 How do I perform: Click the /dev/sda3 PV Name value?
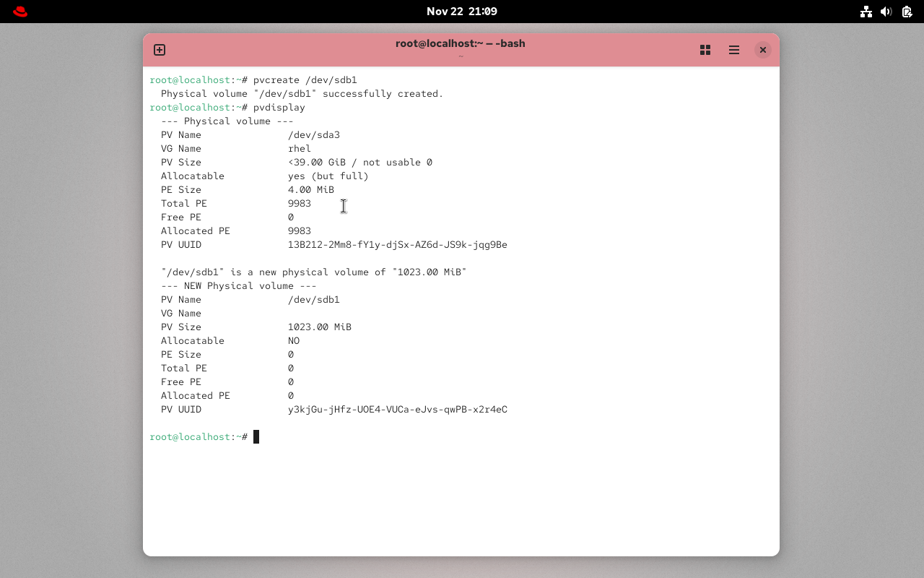pyautogui.click(x=313, y=135)
